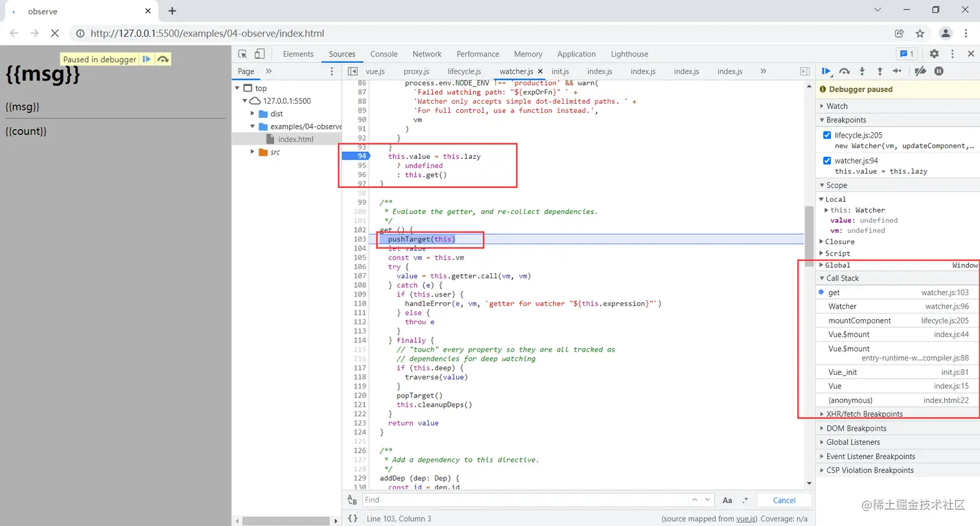Toggle the device toolbar icon
This screenshot has width=980, height=526.
(x=259, y=54)
